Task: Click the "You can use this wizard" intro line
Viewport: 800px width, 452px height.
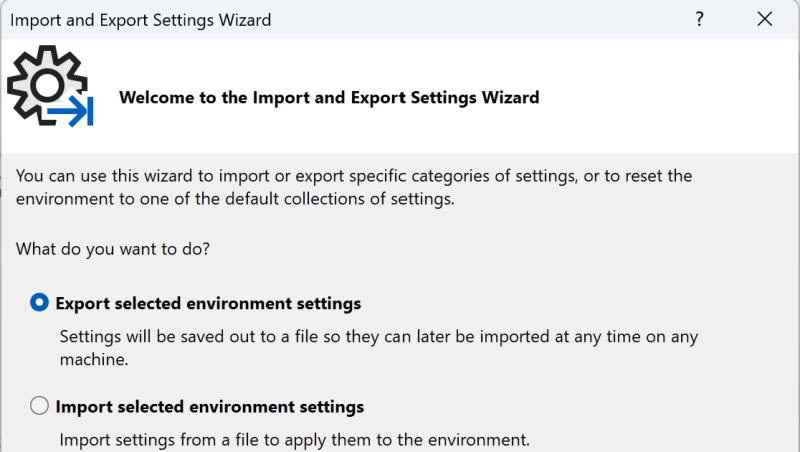Action: point(354,176)
